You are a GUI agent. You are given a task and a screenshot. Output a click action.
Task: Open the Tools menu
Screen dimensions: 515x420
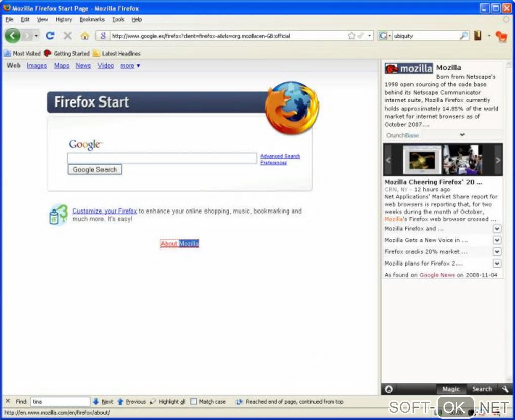click(118, 19)
